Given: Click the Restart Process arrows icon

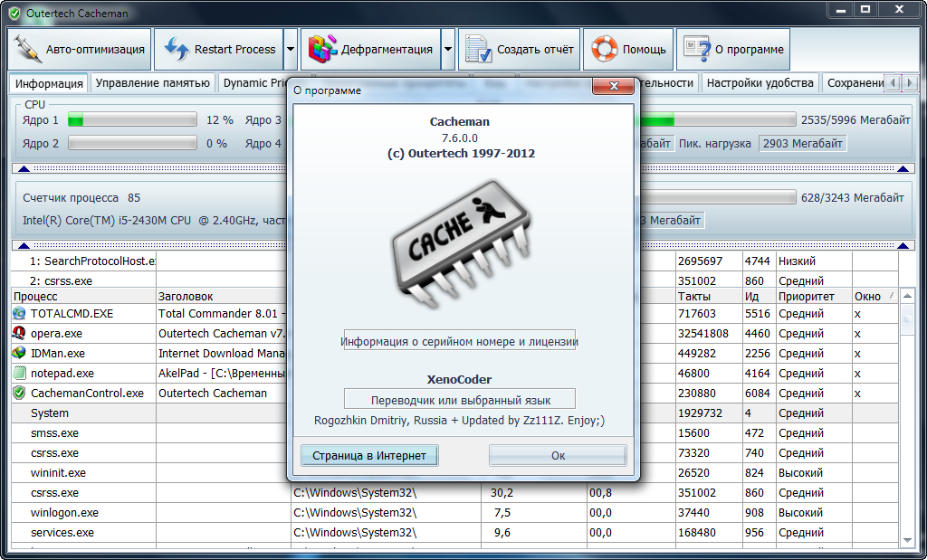Looking at the screenshot, I should click(176, 49).
